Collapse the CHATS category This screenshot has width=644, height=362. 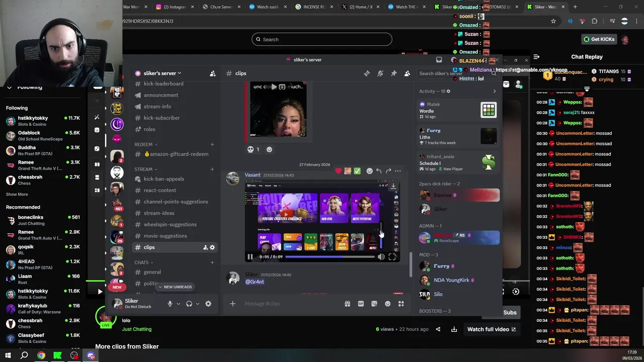click(144, 262)
